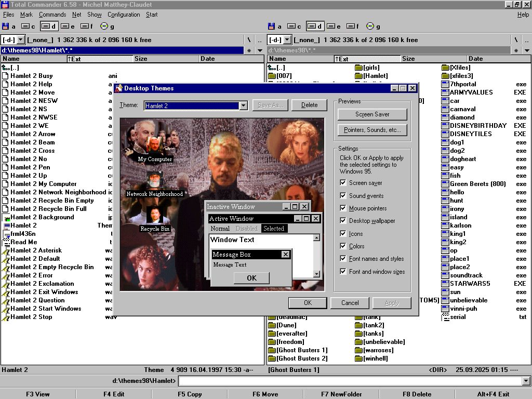Toggle the Mouse pointers checkbox
Screen dimensions: 532x399
343,208
